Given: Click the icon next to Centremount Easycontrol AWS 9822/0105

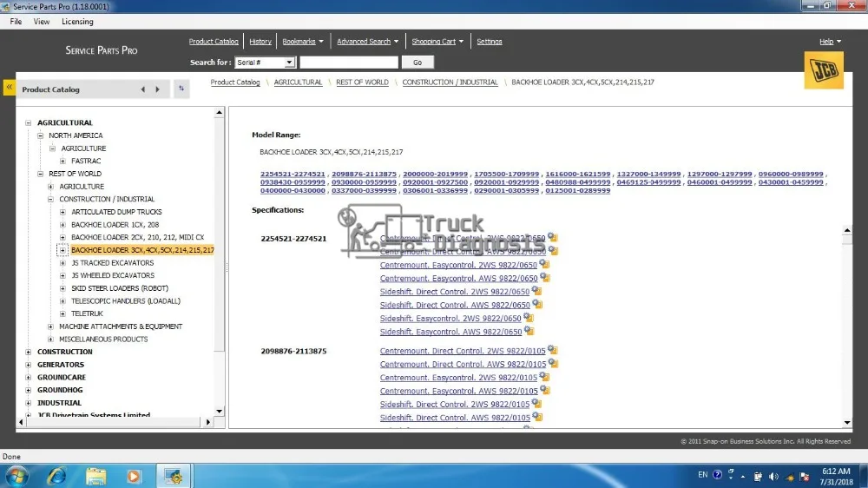Looking at the screenshot, I should (x=545, y=390).
